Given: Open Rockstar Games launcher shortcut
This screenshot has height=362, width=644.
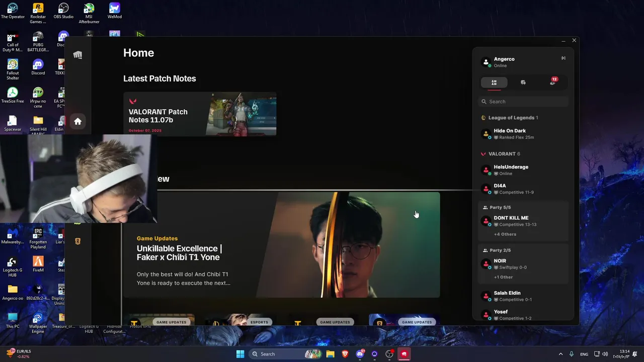Looking at the screenshot, I should 38,13.
